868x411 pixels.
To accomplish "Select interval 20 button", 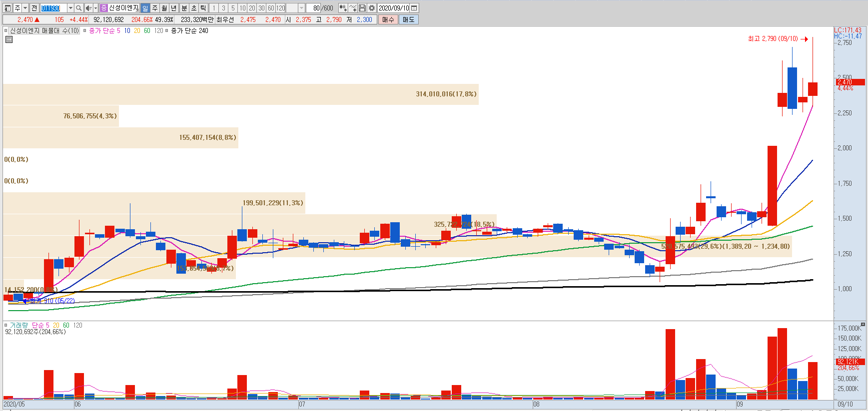I will coord(252,8).
